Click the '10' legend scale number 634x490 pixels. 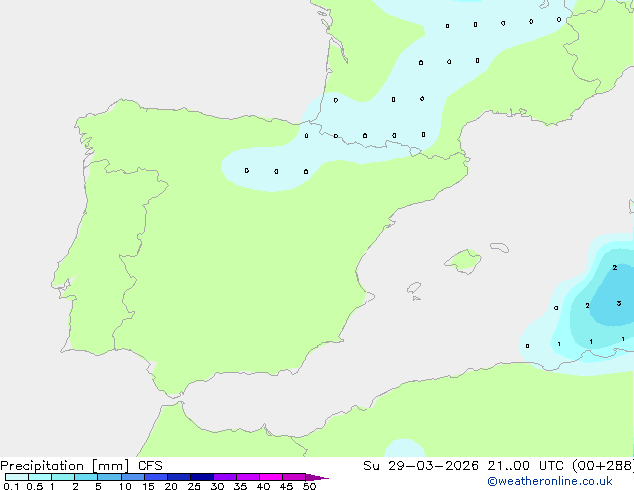point(125,486)
